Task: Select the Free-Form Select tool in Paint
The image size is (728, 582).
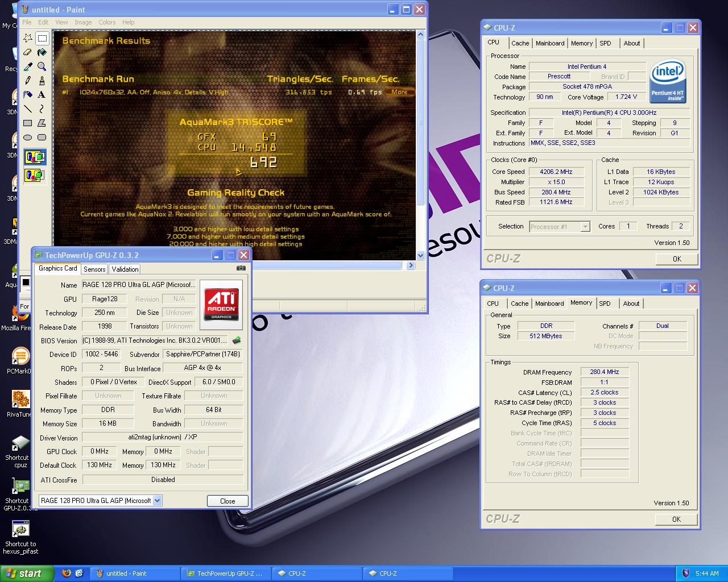Action: [28, 38]
